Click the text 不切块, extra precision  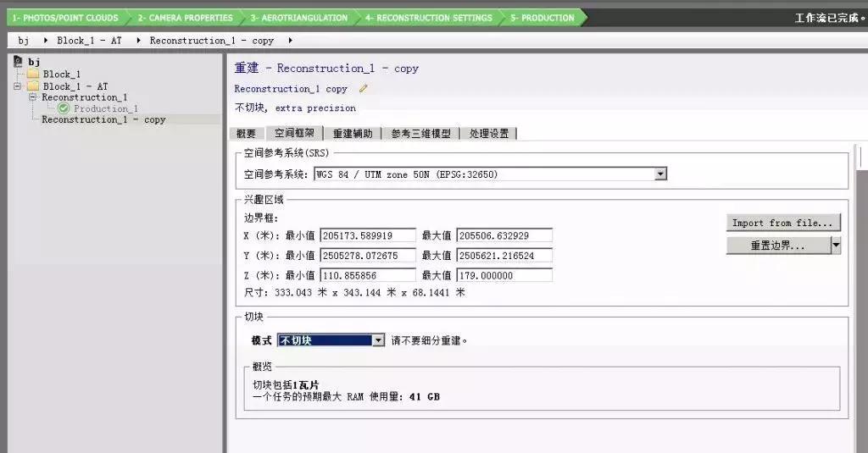(x=295, y=108)
